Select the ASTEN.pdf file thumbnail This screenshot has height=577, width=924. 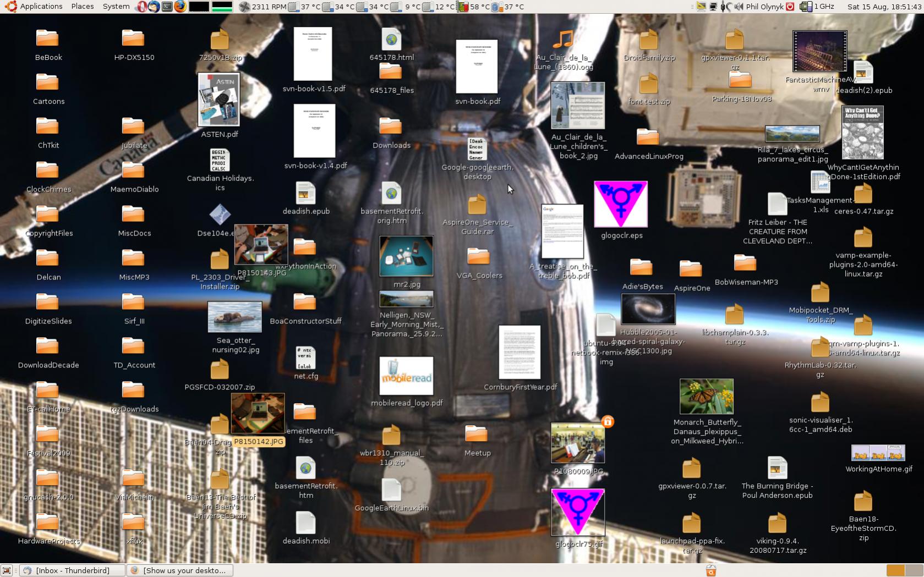click(219, 105)
